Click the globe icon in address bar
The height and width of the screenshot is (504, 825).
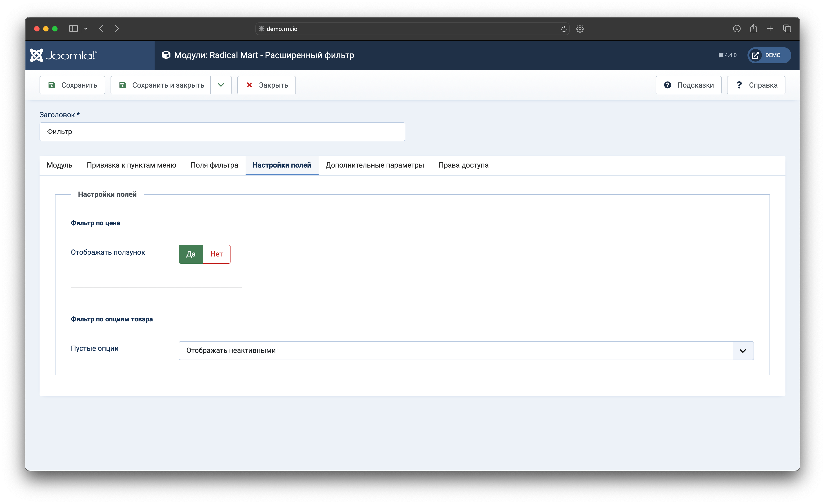(x=262, y=29)
